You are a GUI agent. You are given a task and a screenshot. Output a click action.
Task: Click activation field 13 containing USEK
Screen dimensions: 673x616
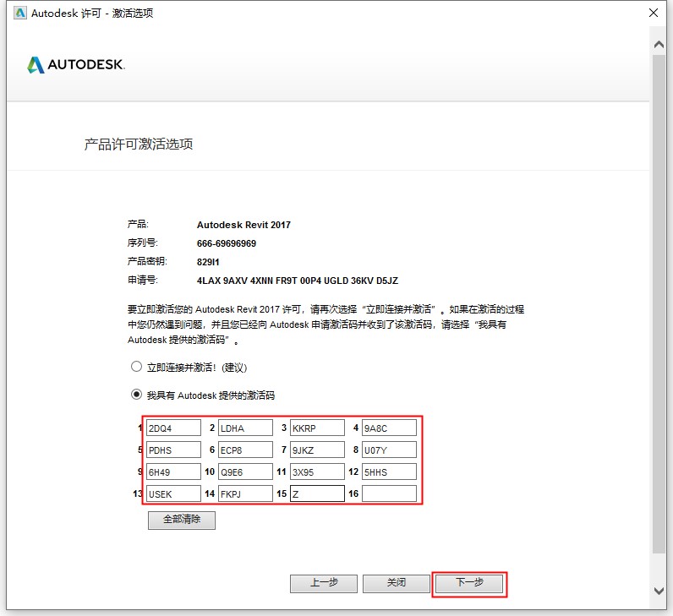(173, 494)
